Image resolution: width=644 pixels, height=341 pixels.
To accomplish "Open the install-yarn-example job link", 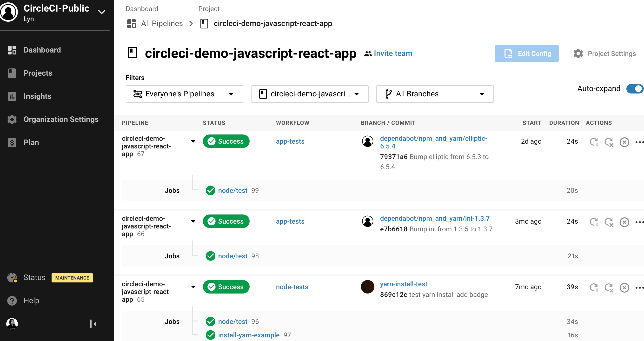I will [248, 335].
